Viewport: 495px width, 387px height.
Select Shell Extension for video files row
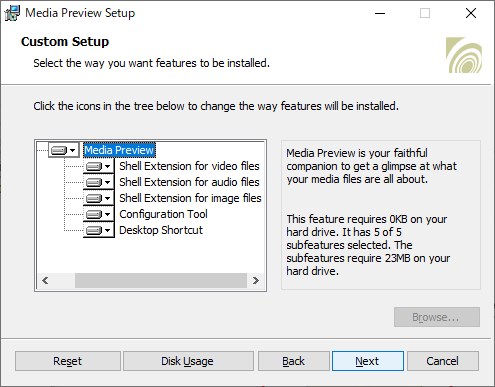click(189, 166)
